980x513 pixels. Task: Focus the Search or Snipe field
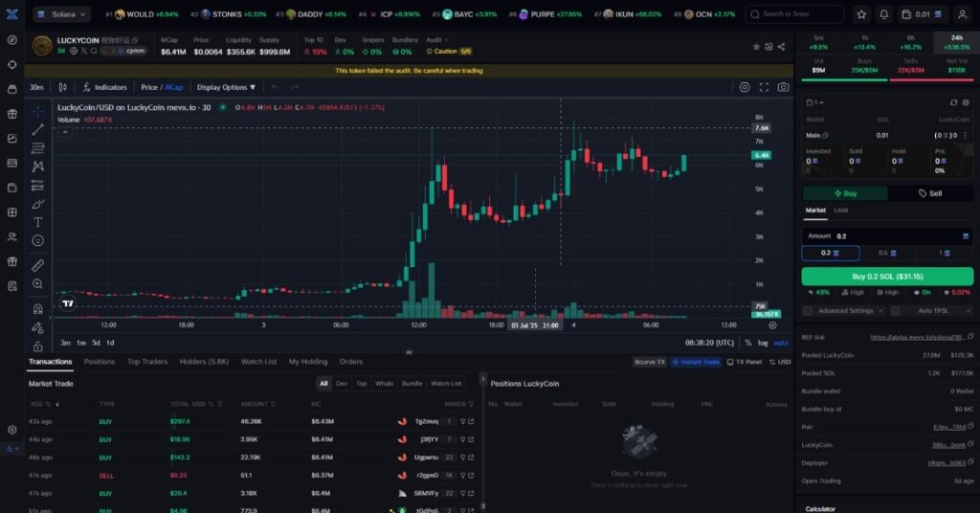(x=794, y=13)
